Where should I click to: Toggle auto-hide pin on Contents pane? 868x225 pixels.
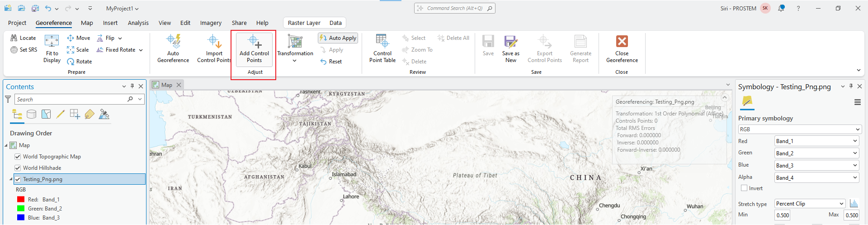(132, 86)
